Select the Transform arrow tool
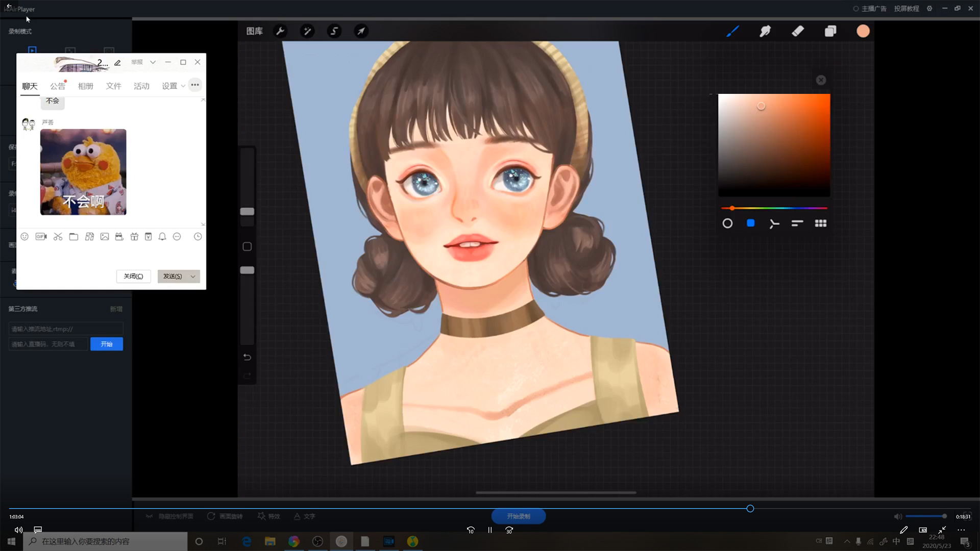Screen dimensions: 980x551 point(361,31)
